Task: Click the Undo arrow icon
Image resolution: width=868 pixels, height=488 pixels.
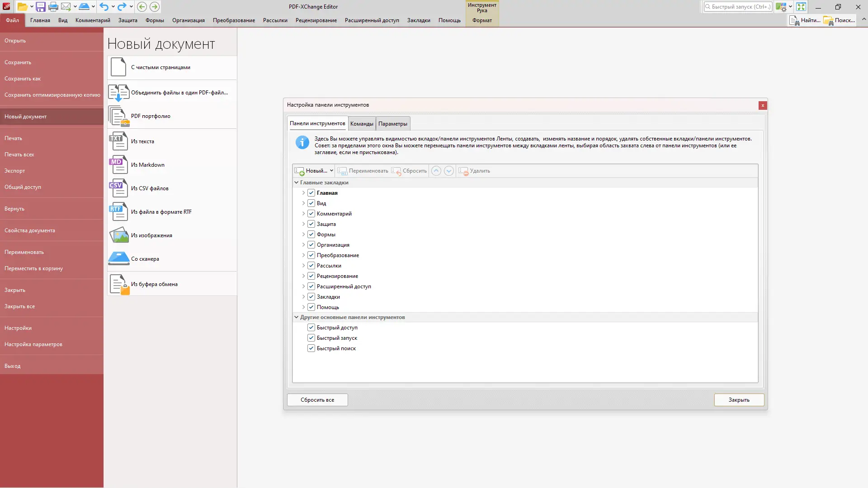Action: point(104,7)
